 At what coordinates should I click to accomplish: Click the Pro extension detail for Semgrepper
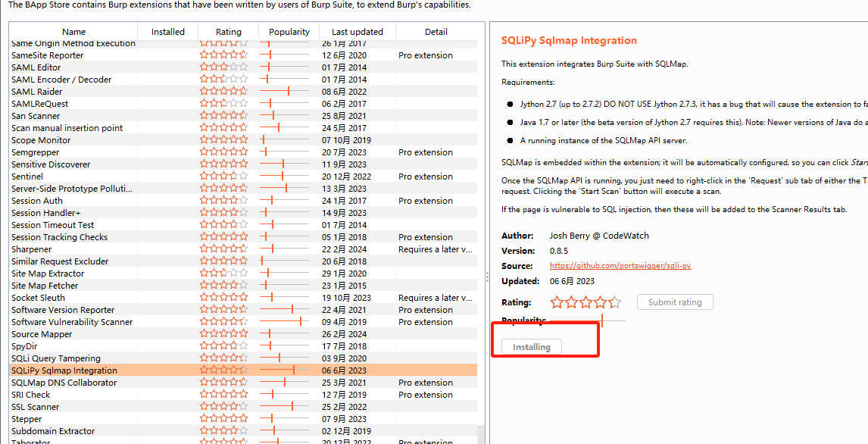pyautogui.click(x=426, y=152)
